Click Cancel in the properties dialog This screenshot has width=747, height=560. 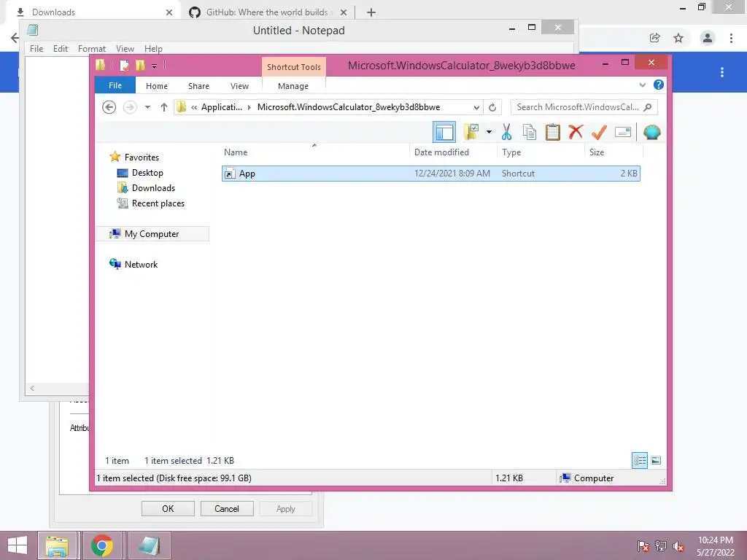(227, 508)
